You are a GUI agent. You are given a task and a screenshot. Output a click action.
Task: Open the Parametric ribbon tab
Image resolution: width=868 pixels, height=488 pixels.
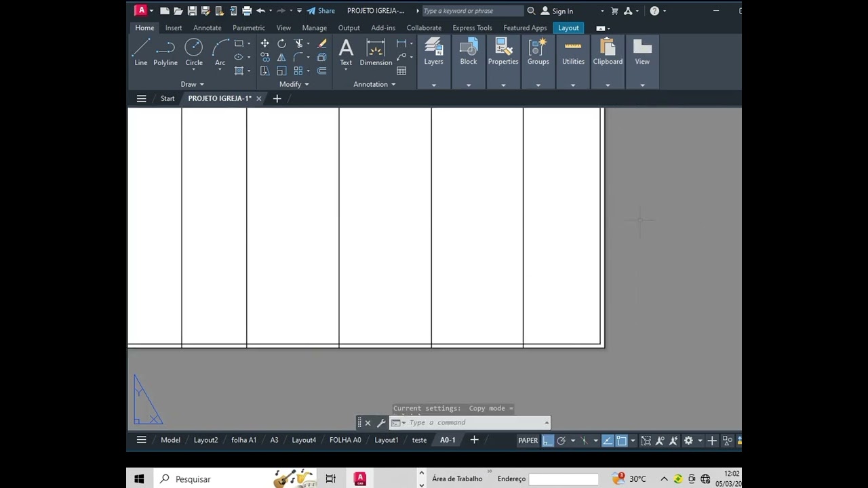point(249,28)
